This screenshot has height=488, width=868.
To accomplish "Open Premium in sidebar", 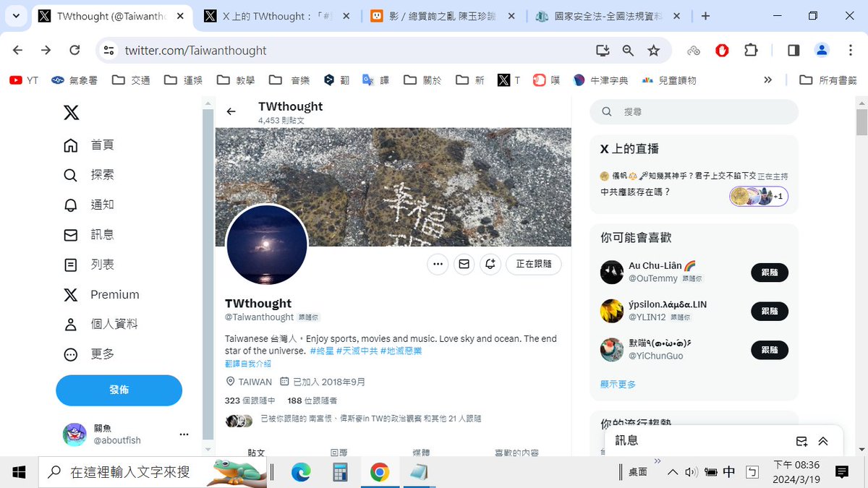I will [101, 294].
